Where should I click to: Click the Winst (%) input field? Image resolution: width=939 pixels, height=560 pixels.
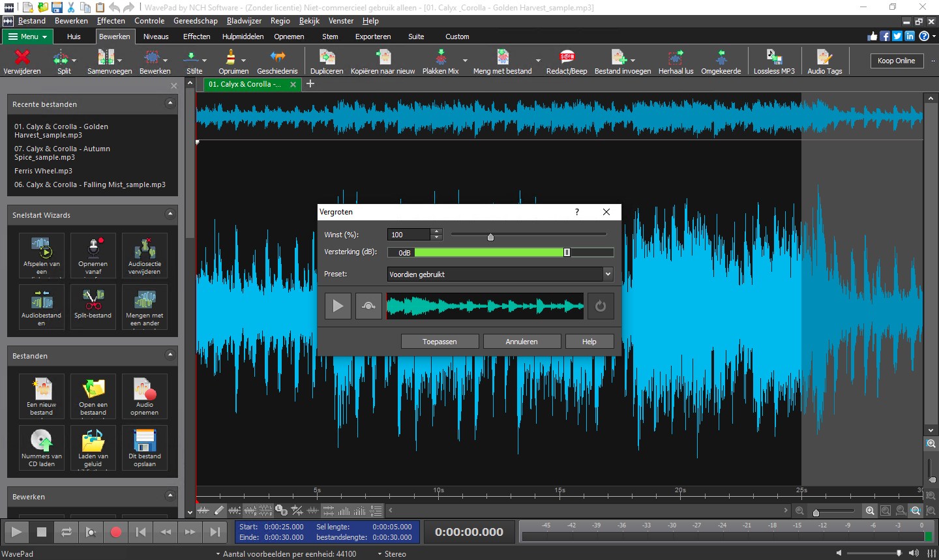click(x=409, y=235)
